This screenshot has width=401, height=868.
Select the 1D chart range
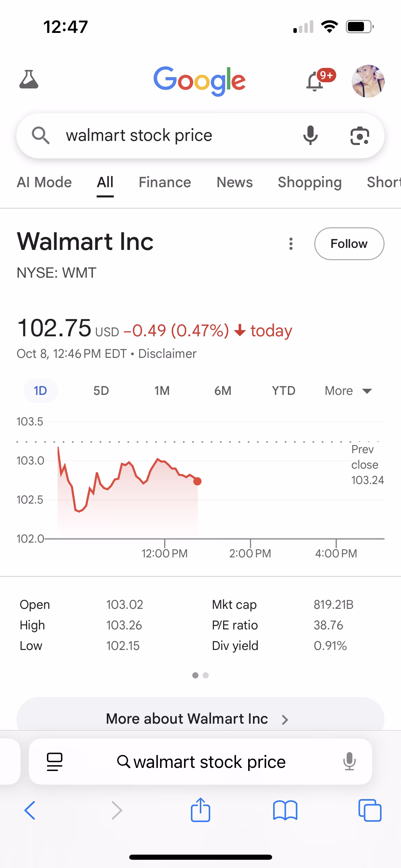click(40, 391)
